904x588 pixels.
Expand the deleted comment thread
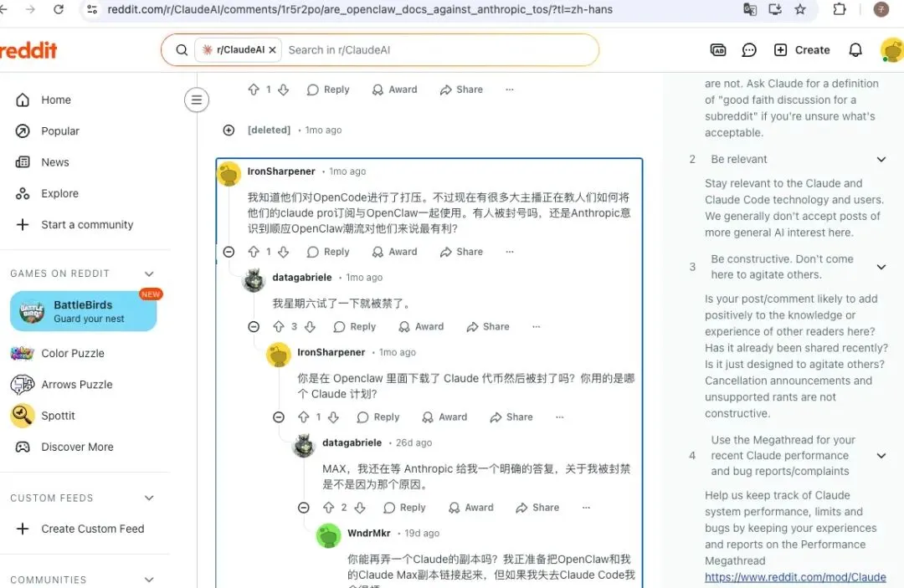(229, 130)
